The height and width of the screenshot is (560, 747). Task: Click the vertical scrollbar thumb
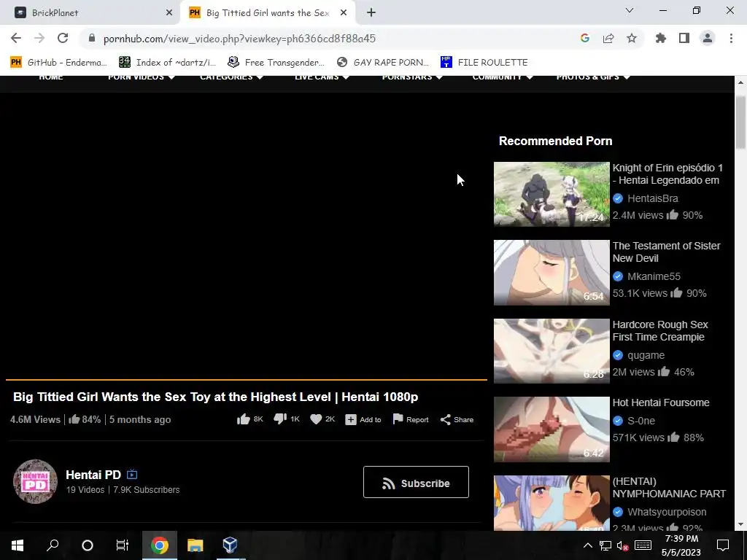740,122
